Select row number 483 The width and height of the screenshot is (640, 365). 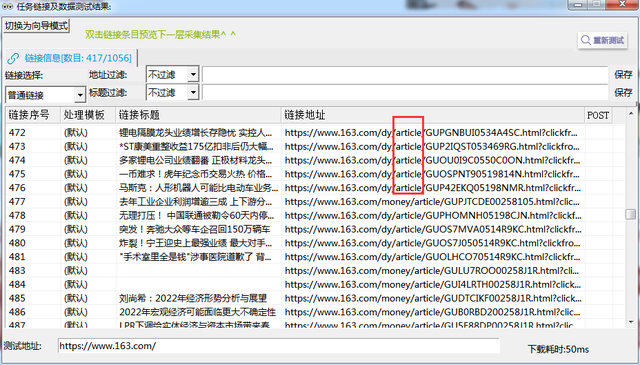click(x=309, y=271)
